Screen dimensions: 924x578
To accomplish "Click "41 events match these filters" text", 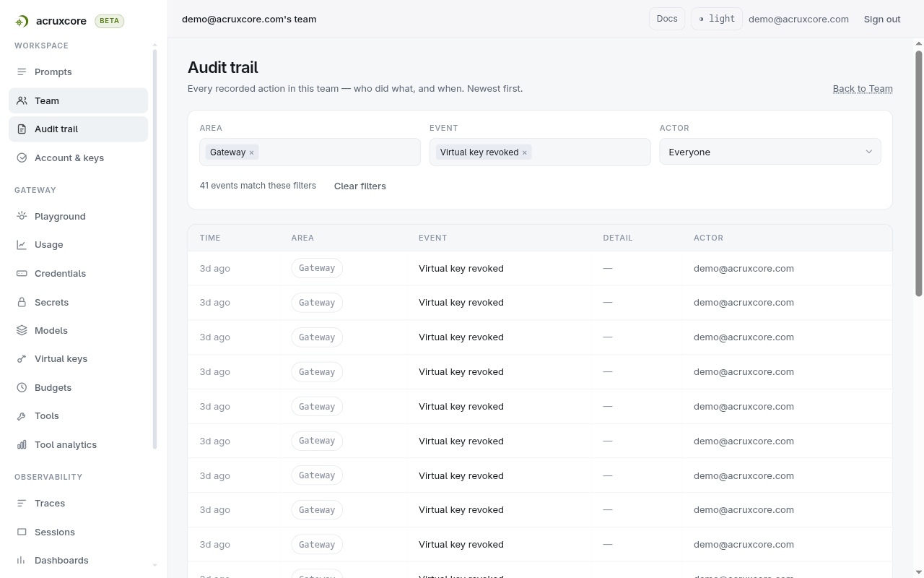I will [258, 186].
